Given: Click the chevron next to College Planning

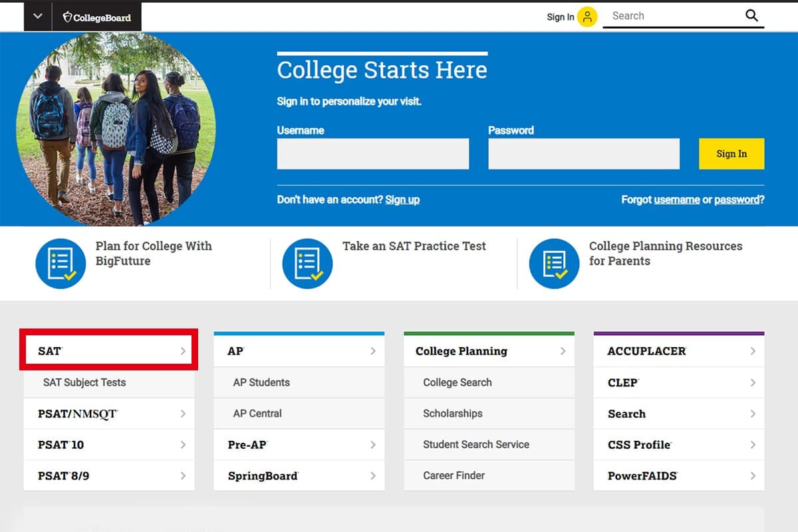Looking at the screenshot, I should point(563,351).
